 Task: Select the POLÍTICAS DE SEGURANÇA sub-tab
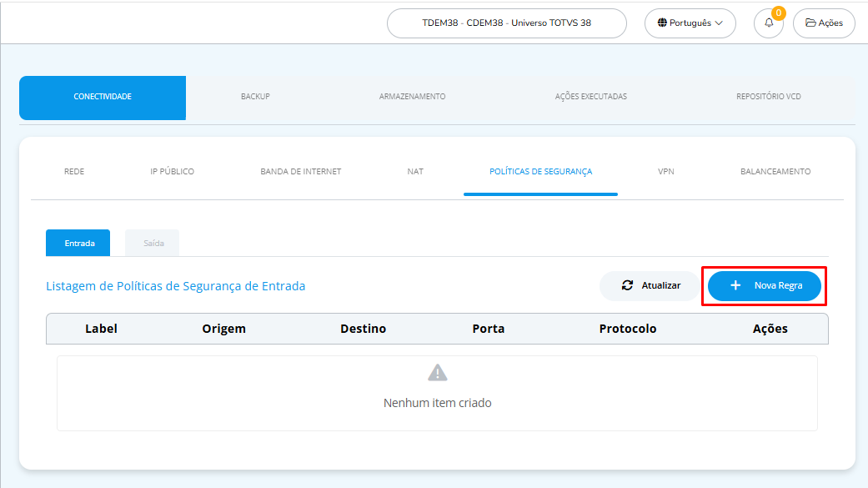click(541, 172)
